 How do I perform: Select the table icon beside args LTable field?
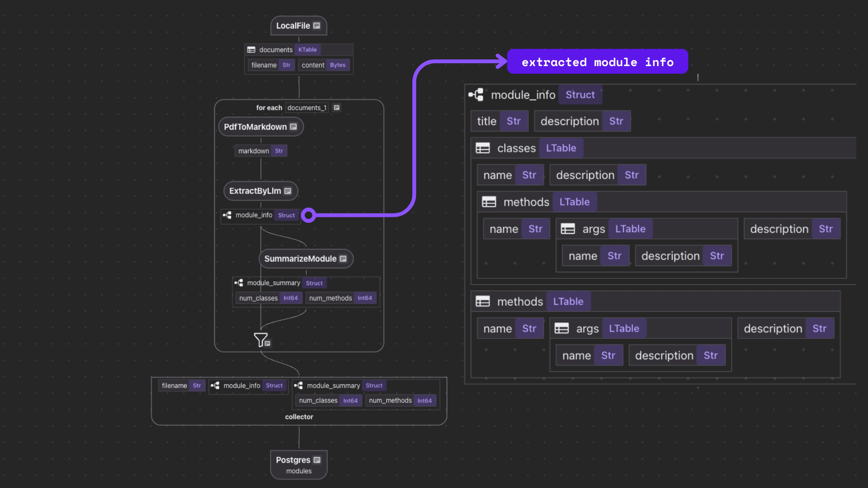[568, 228]
